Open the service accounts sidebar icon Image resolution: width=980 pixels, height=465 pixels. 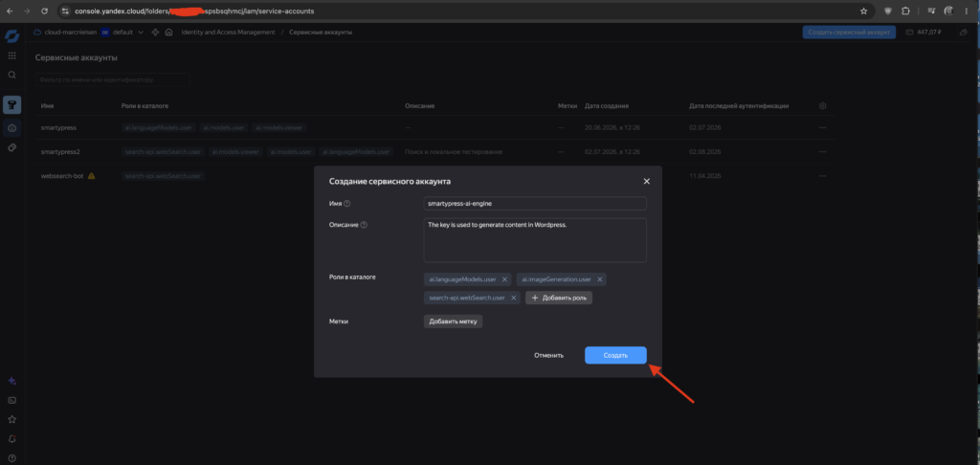click(11, 128)
